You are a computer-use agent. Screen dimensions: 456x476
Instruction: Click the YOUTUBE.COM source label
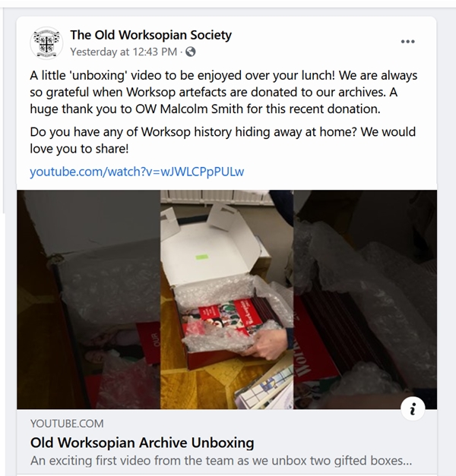click(67, 424)
